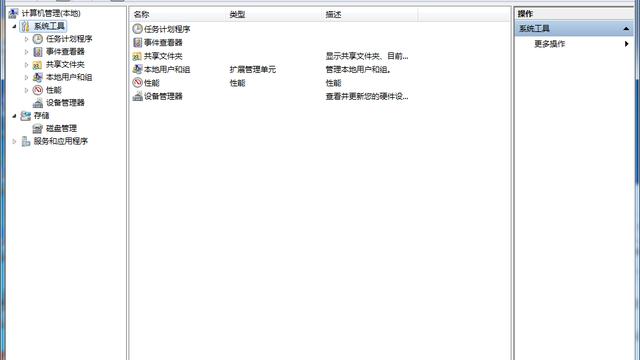Viewport: 640px width, 360px height.
Task: Sort list by 名称 column header
Action: (x=178, y=15)
